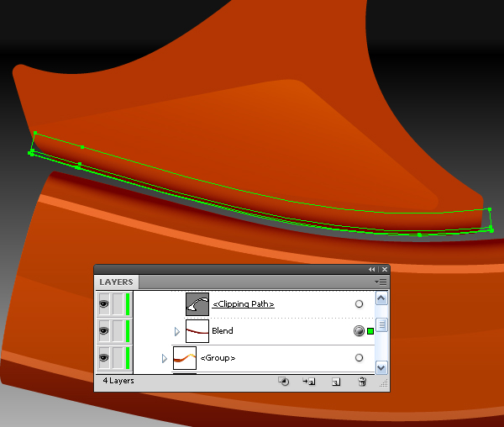The width and height of the screenshot is (504, 427).
Task: Close the Layers panel
Action: [385, 270]
